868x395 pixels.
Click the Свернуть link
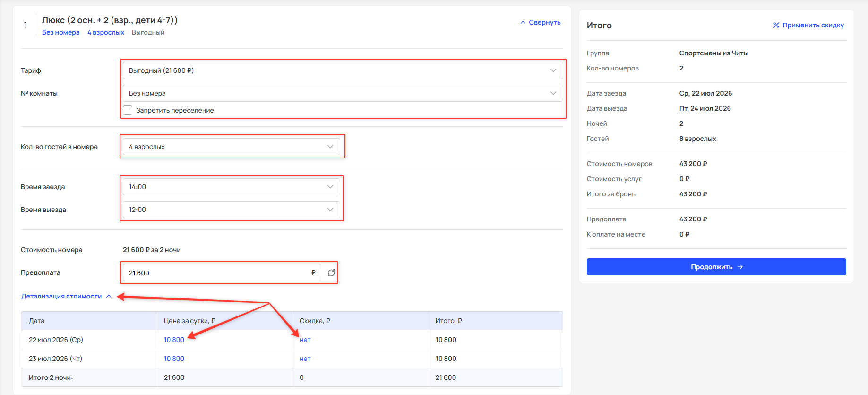pyautogui.click(x=544, y=22)
